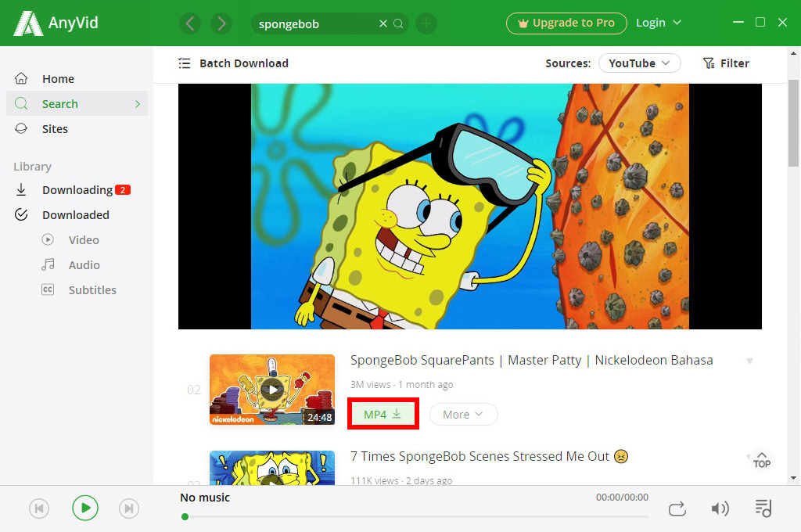Screen dimensions: 801x532
Task: Click the AnyVid logo
Action: pyautogui.click(x=56, y=23)
